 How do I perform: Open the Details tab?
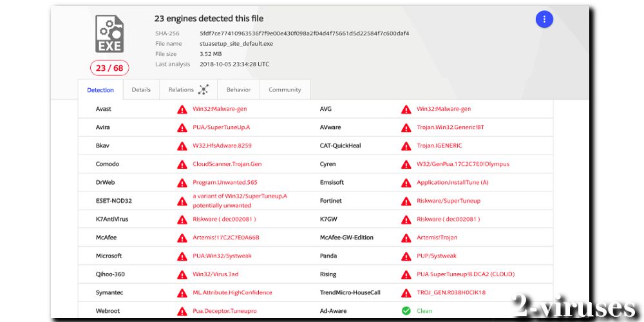(x=141, y=90)
